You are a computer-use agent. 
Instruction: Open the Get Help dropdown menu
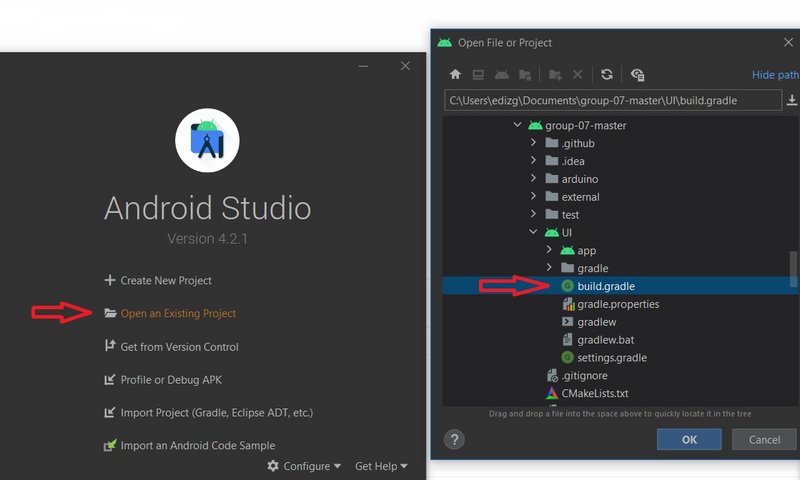381,466
